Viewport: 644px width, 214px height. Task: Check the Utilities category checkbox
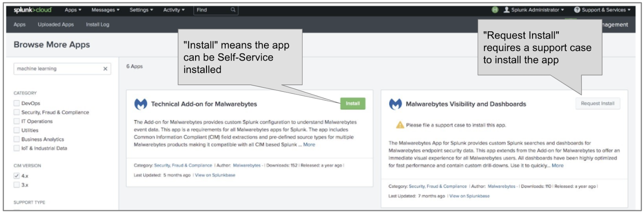[17, 130]
